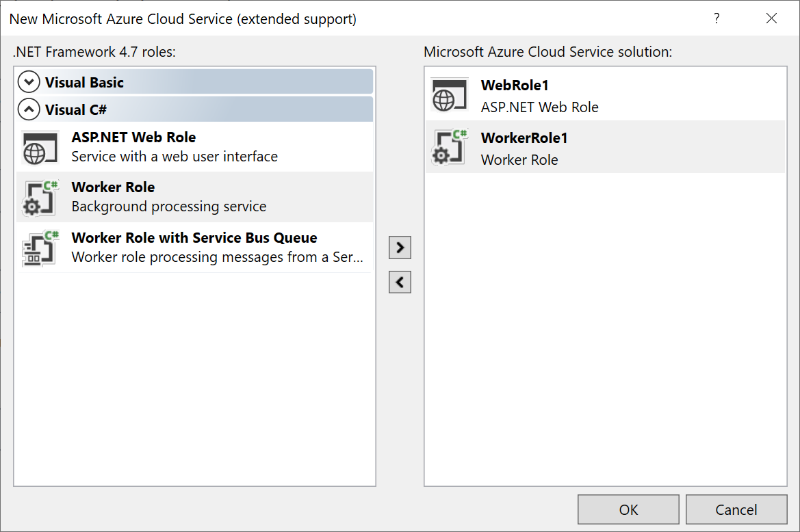Click the Visual C# group header label

pos(76,109)
